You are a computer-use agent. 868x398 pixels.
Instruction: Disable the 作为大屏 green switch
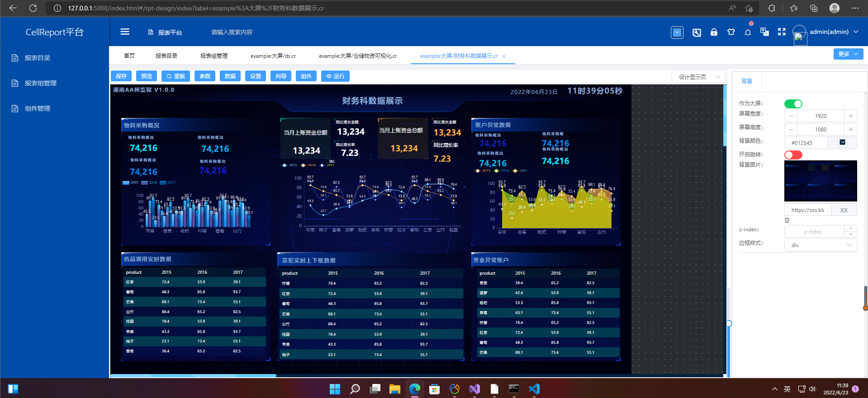pyautogui.click(x=793, y=104)
